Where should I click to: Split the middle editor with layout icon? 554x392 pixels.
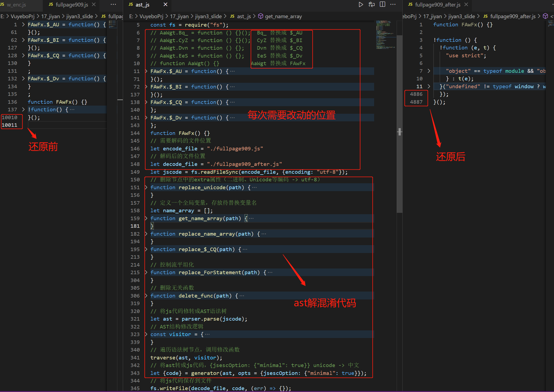tap(382, 5)
